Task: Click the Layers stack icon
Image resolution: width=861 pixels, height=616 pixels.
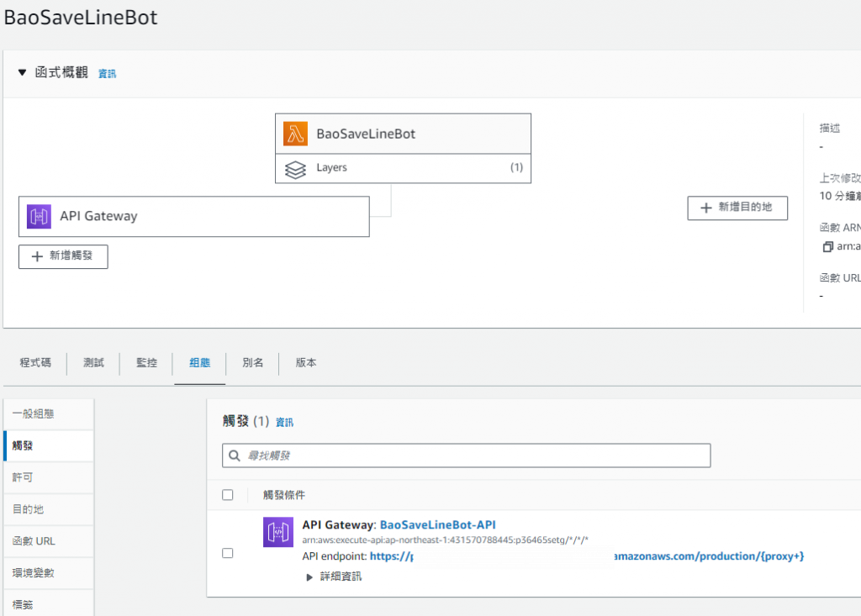Action: tap(295, 168)
